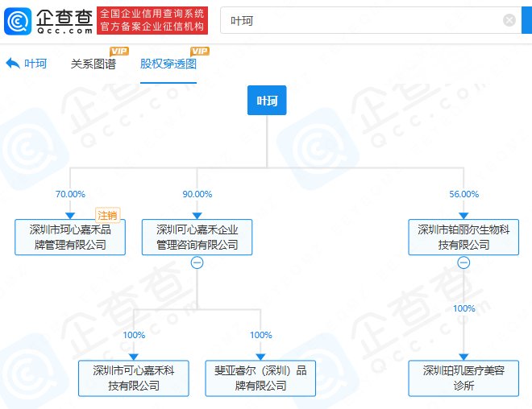Click the 100% label above 深圳珀玑医疗美容诊所

click(463, 308)
